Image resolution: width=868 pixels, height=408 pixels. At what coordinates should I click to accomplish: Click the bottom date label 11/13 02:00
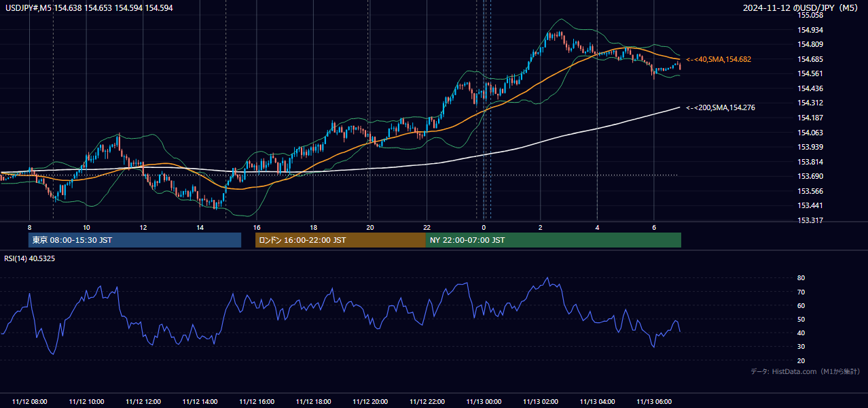[541, 402]
